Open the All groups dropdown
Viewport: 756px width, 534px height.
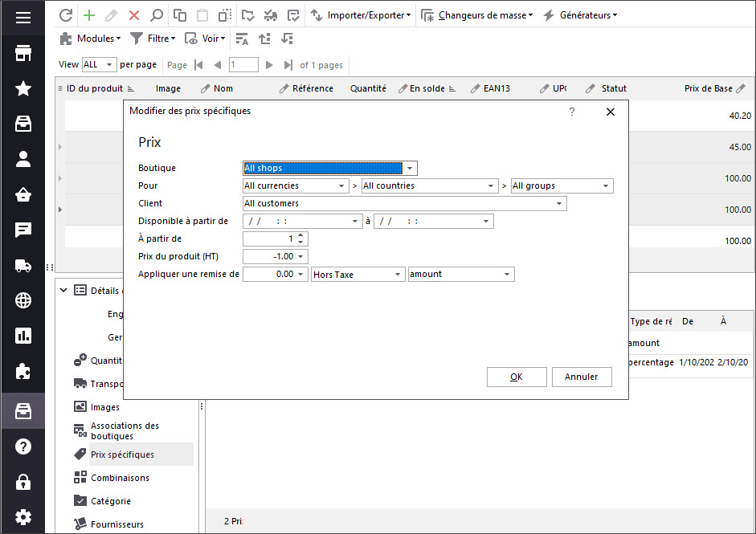pos(606,186)
